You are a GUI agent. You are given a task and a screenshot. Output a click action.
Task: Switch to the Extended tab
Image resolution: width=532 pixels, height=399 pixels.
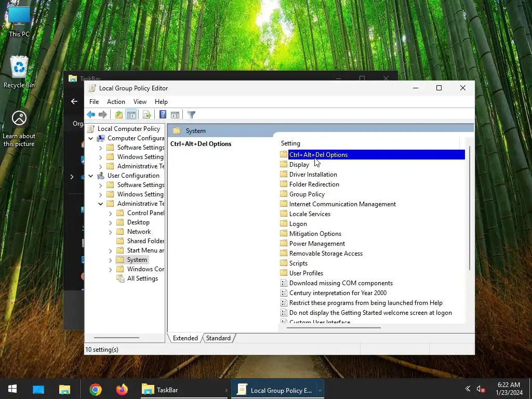click(x=185, y=338)
